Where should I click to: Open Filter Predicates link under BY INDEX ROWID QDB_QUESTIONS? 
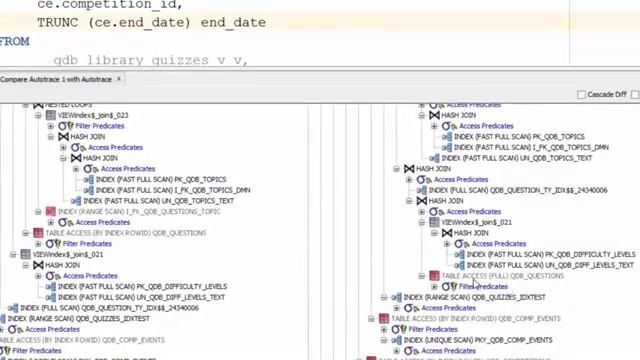87,244
